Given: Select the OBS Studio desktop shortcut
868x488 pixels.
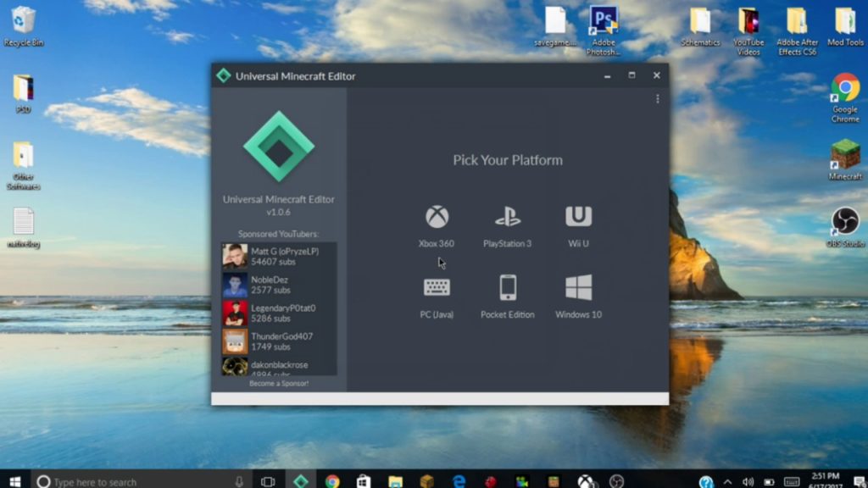Looking at the screenshot, I should tap(845, 227).
